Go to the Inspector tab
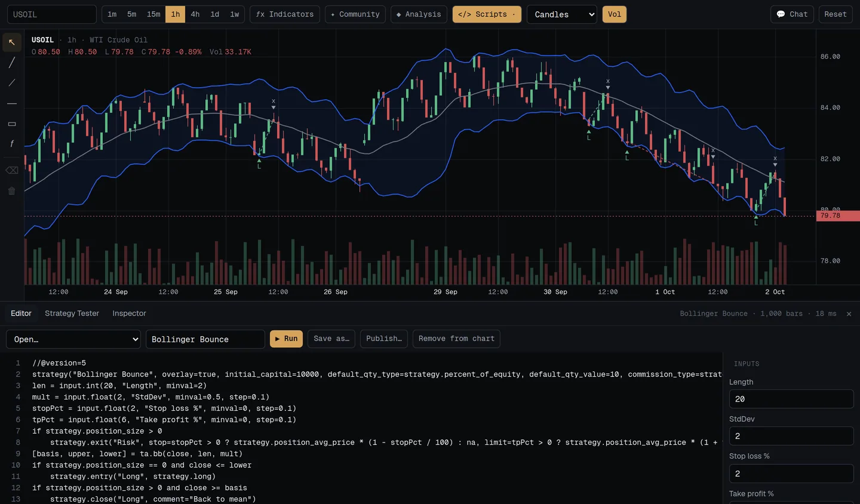This screenshot has width=860, height=504. click(130, 314)
